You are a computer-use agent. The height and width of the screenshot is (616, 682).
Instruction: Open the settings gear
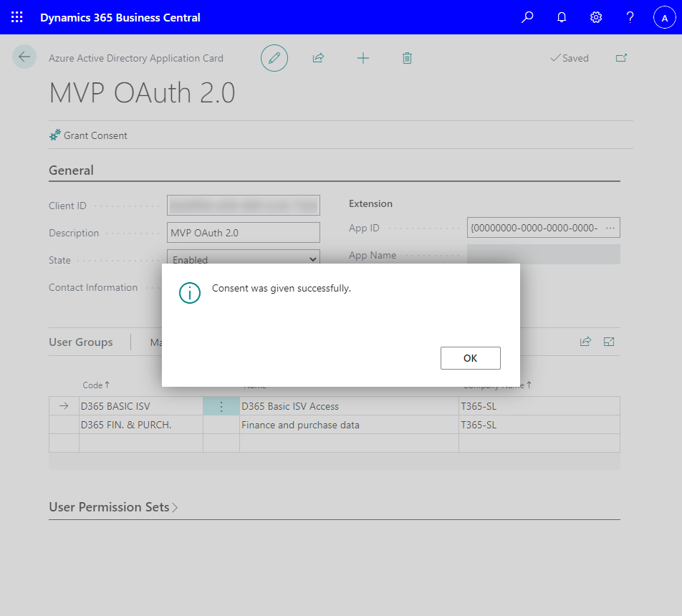click(596, 17)
